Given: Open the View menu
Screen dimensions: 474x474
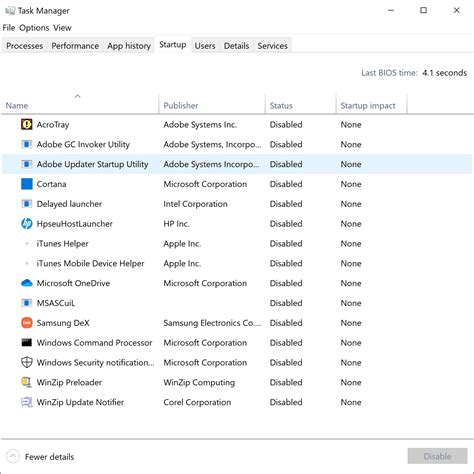Looking at the screenshot, I should 62,28.
